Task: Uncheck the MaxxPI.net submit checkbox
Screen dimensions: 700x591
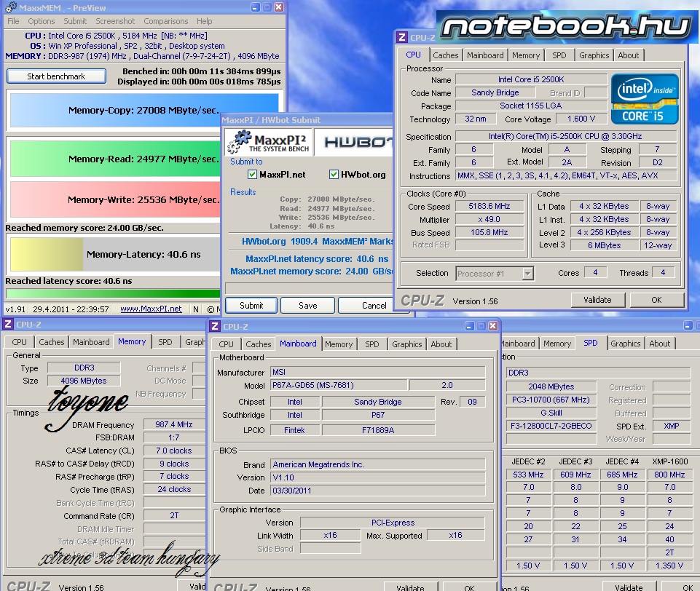Action: coord(252,175)
